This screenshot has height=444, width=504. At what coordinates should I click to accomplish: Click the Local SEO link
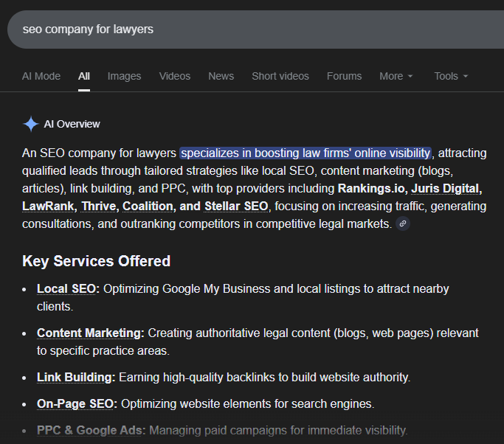pos(69,289)
